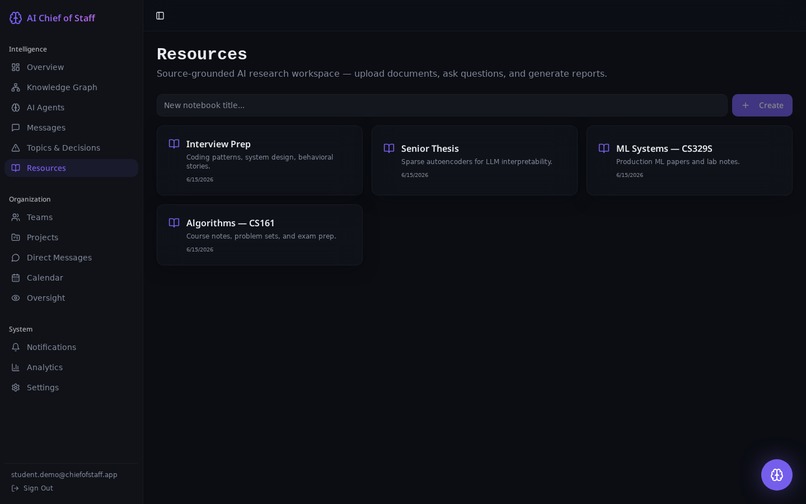Open the Senior Thesis notebook title
This screenshot has height=504, width=806.
430,149
